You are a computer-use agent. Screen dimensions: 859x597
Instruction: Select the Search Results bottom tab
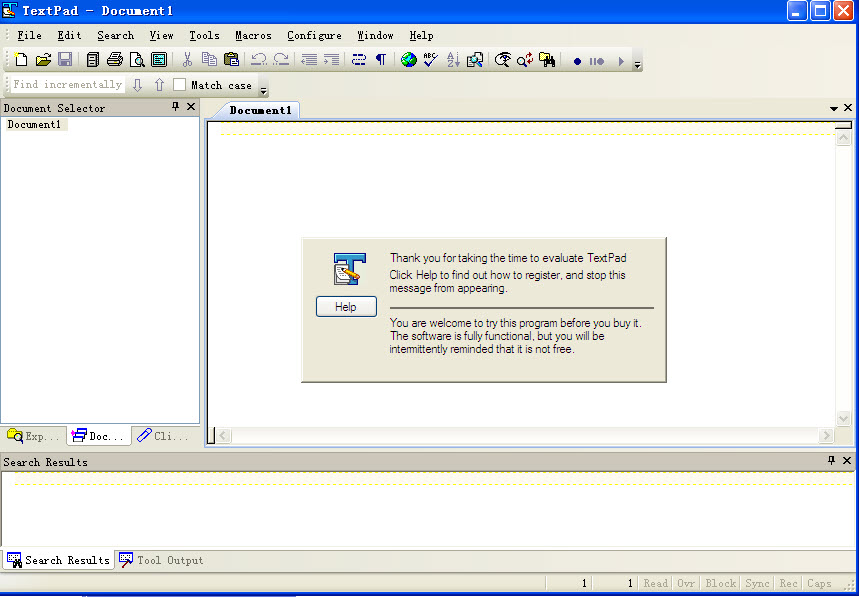(58, 560)
